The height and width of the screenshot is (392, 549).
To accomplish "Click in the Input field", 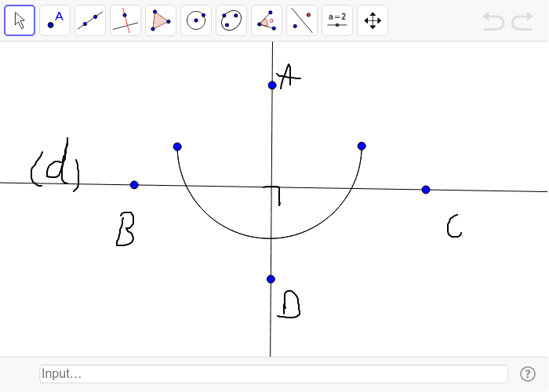I will [274, 374].
